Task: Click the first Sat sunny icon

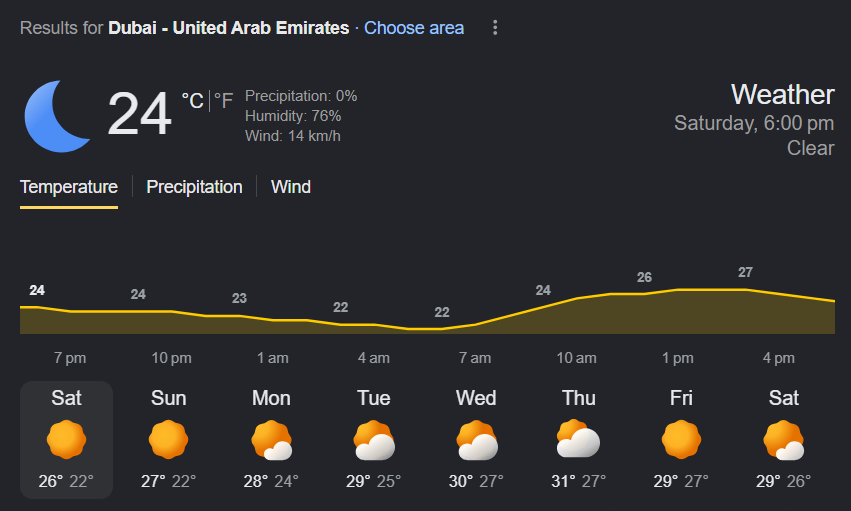Action: coord(67,440)
